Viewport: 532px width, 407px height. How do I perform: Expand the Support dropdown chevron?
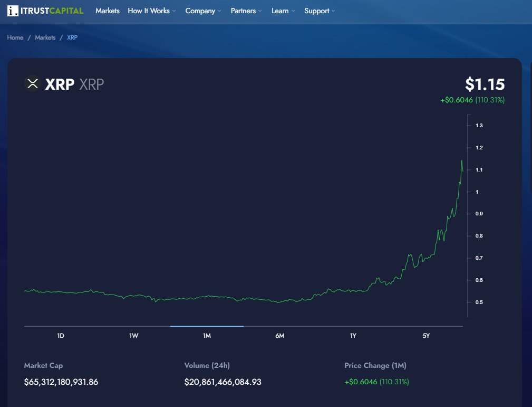[x=334, y=11]
